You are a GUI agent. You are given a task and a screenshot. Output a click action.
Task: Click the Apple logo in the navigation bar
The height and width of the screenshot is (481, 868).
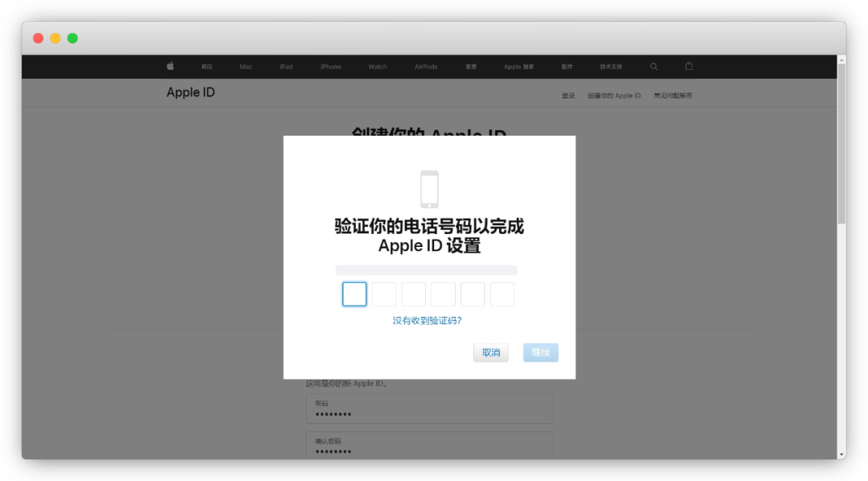170,66
